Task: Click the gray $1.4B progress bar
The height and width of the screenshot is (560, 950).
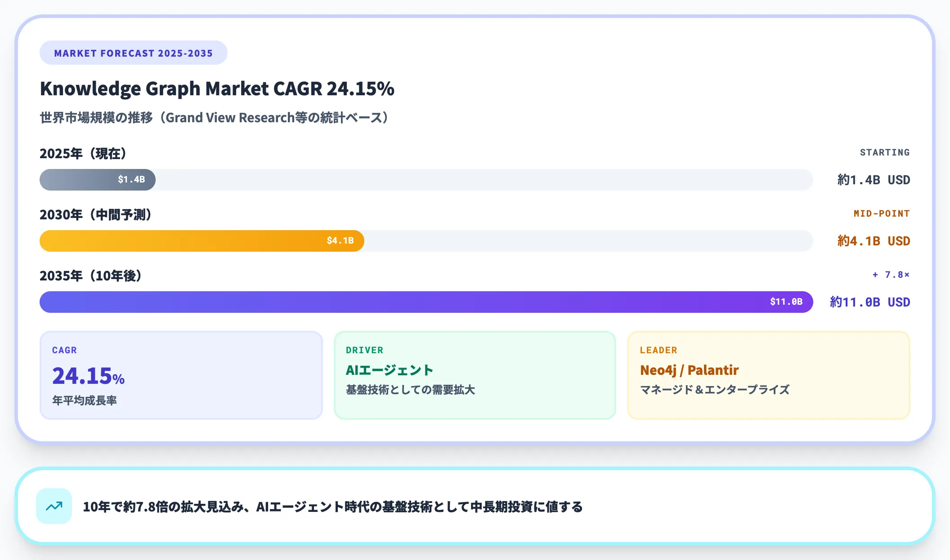Action: [98, 180]
